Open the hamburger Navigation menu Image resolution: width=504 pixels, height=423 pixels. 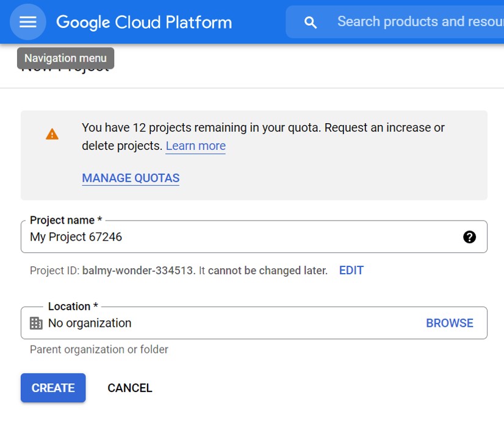28,22
